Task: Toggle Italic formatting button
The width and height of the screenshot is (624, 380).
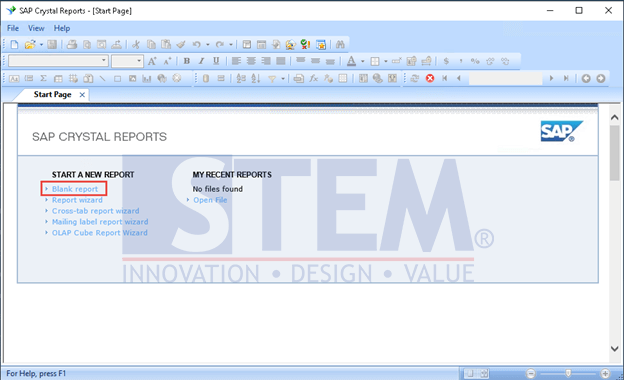Action: [x=201, y=61]
